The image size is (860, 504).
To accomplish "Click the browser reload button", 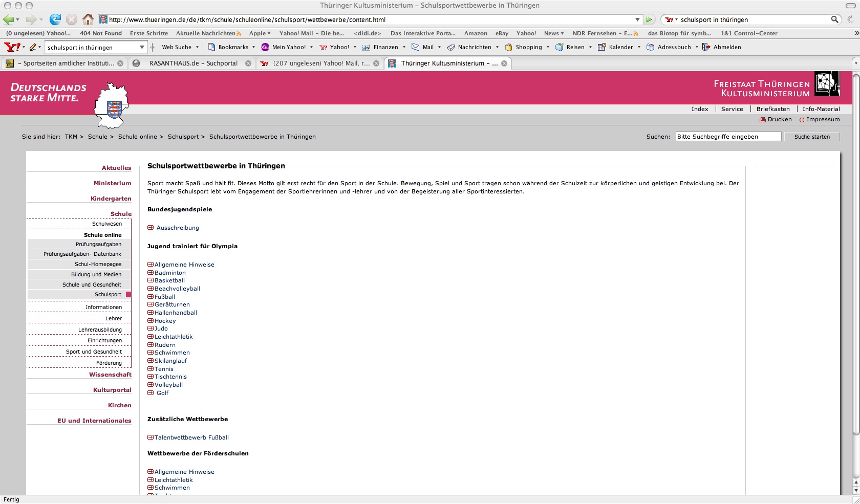I will tap(55, 19).
